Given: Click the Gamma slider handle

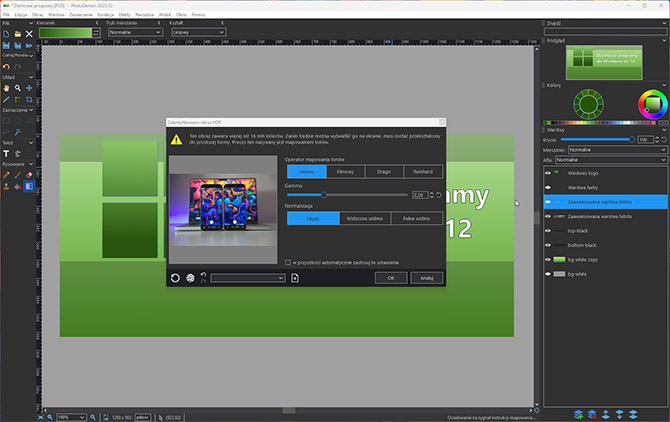Looking at the screenshot, I should [323, 194].
